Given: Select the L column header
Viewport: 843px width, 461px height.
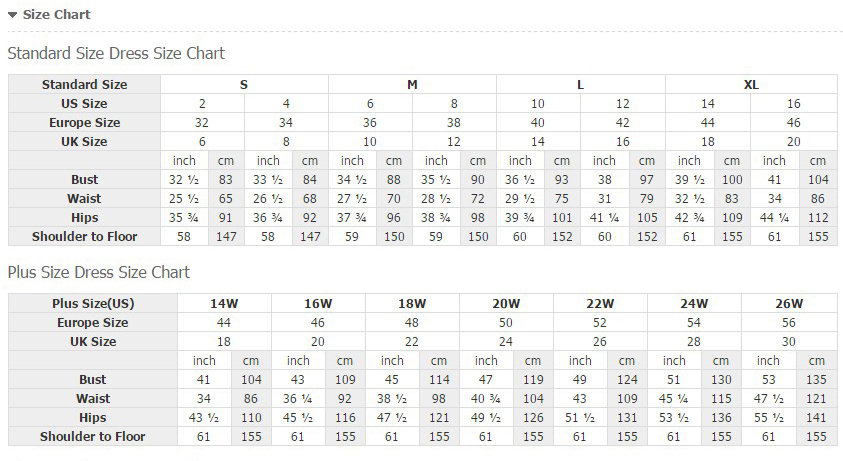Looking at the screenshot, I should pyautogui.click(x=580, y=85).
